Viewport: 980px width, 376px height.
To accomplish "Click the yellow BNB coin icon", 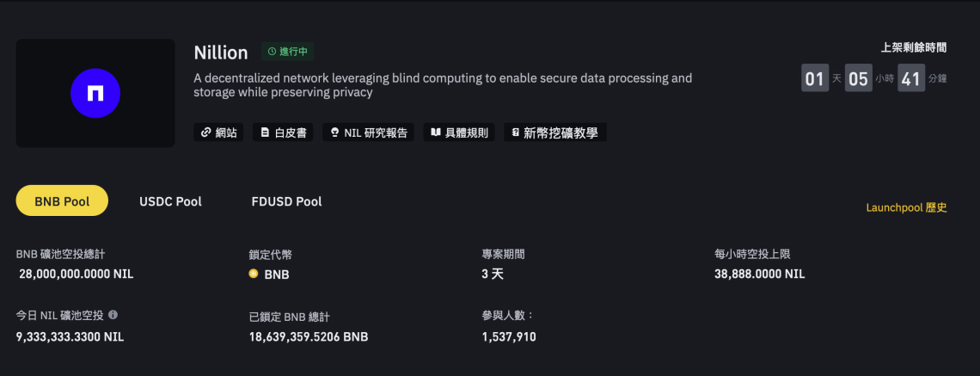I will 254,274.
